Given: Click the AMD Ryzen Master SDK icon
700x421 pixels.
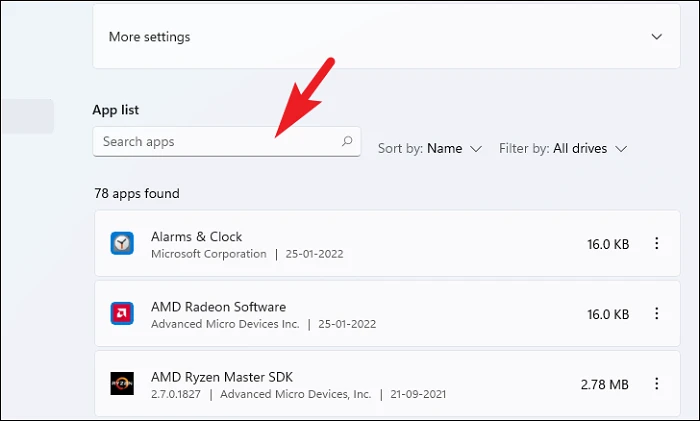Looking at the screenshot, I should click(x=122, y=383).
